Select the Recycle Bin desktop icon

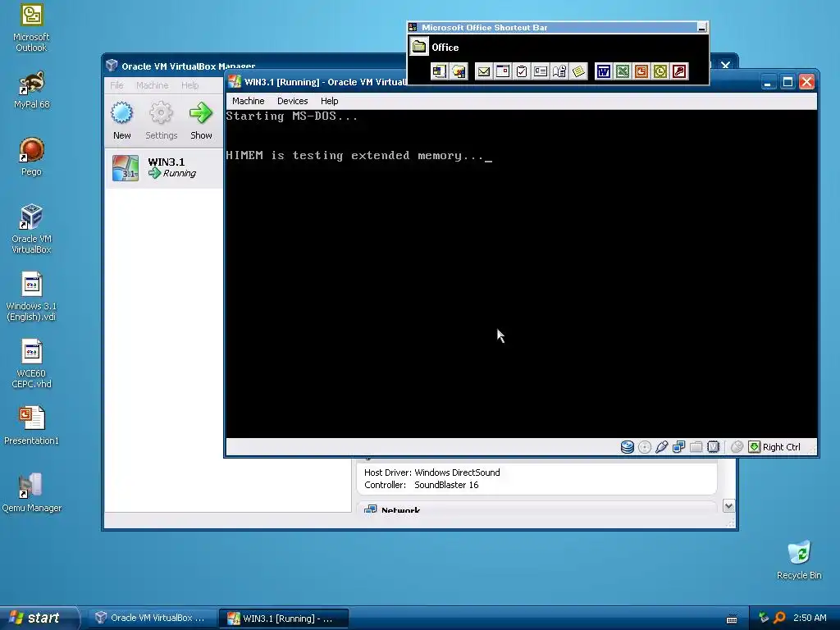click(x=799, y=560)
